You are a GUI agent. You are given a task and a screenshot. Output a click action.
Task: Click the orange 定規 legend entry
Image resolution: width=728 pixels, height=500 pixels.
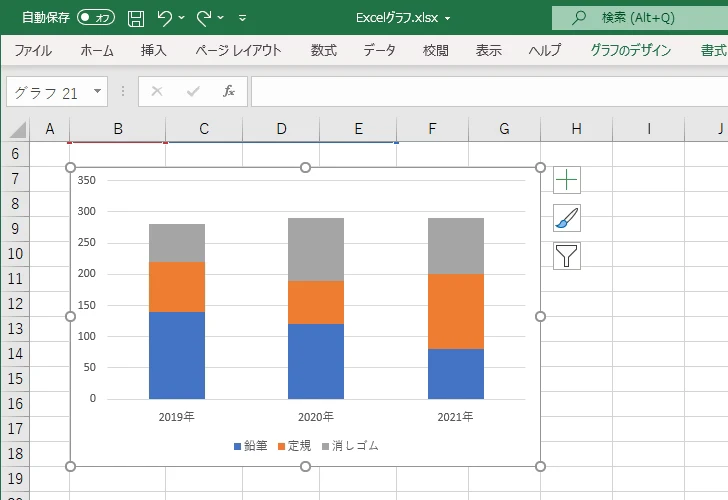294,446
